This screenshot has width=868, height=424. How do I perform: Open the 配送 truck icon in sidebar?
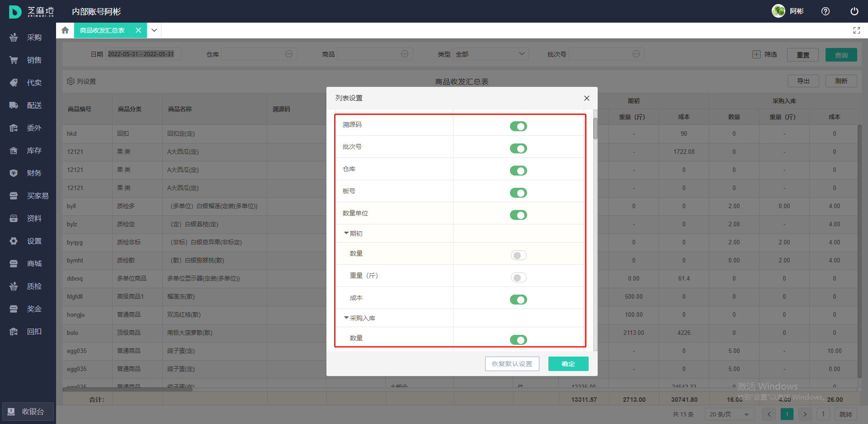coord(14,105)
